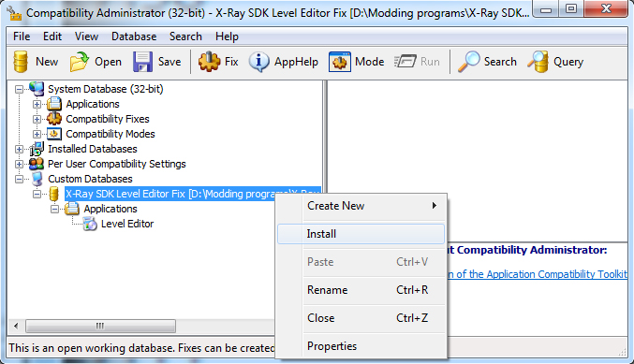
Task: Click the System Database computer icon
Action: coord(37,89)
